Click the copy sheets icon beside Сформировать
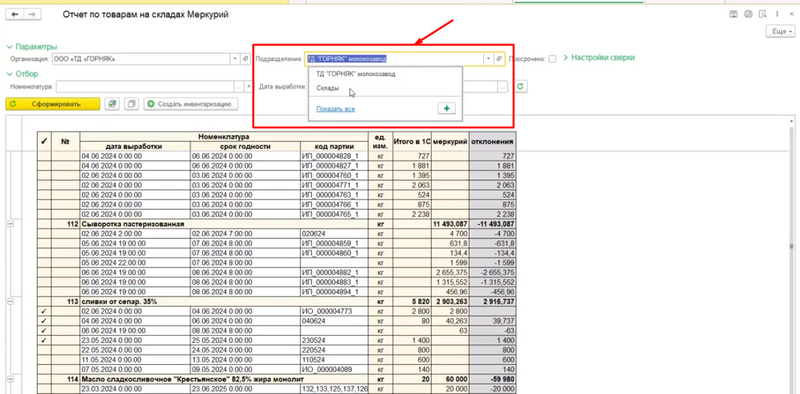The height and width of the screenshot is (394, 800). [x=131, y=104]
